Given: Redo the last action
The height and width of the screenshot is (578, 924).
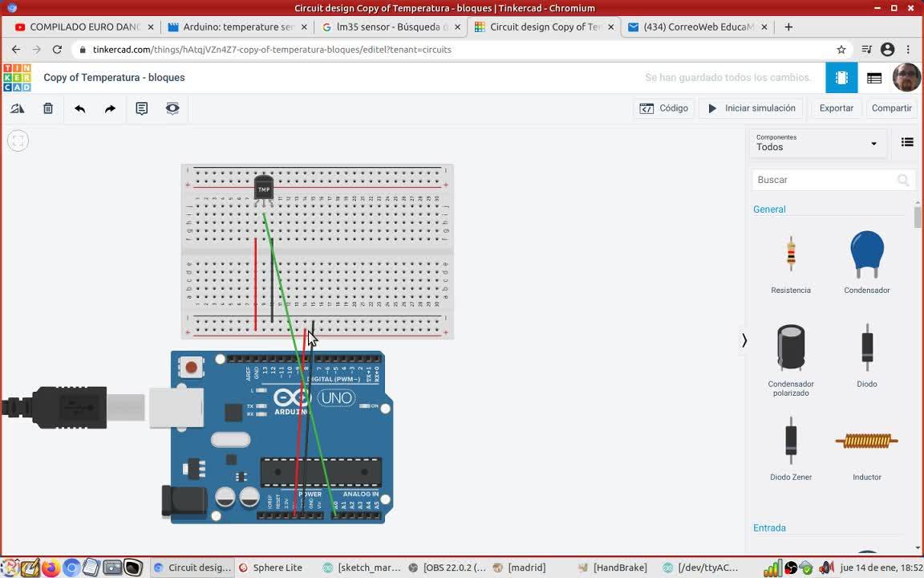Looking at the screenshot, I should (110, 108).
